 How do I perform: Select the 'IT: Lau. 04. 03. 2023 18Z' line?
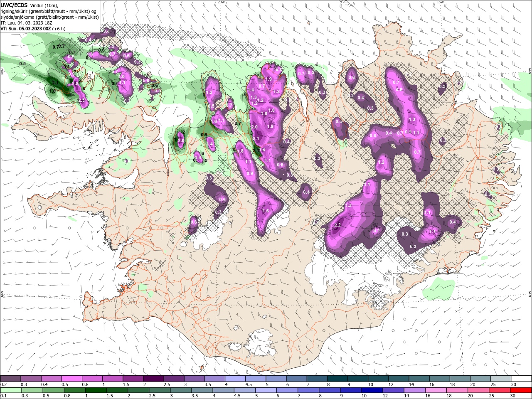[x=26, y=23]
